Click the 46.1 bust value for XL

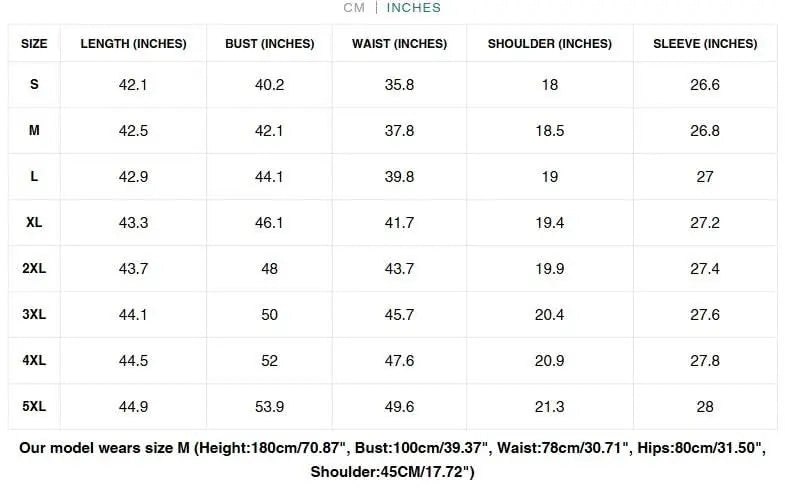[270, 223]
